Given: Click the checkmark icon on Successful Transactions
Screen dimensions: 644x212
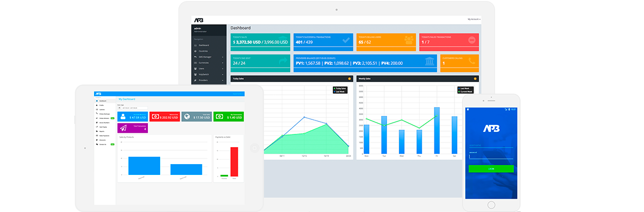Looking at the screenshot, I should [346, 40].
